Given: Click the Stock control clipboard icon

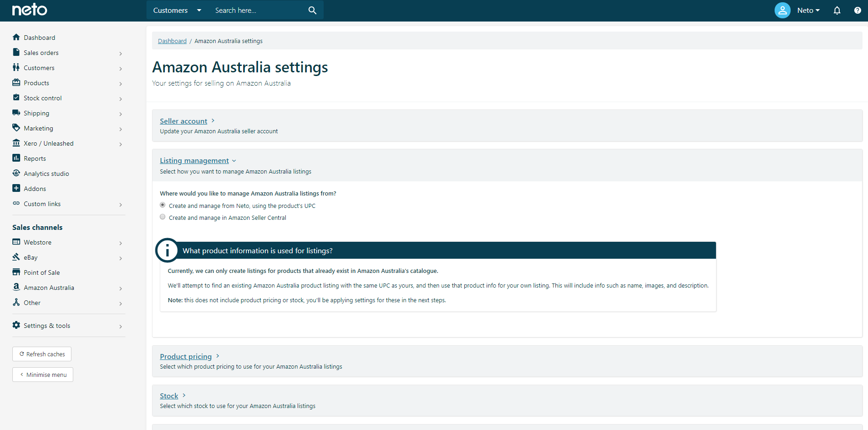Looking at the screenshot, I should (x=16, y=98).
